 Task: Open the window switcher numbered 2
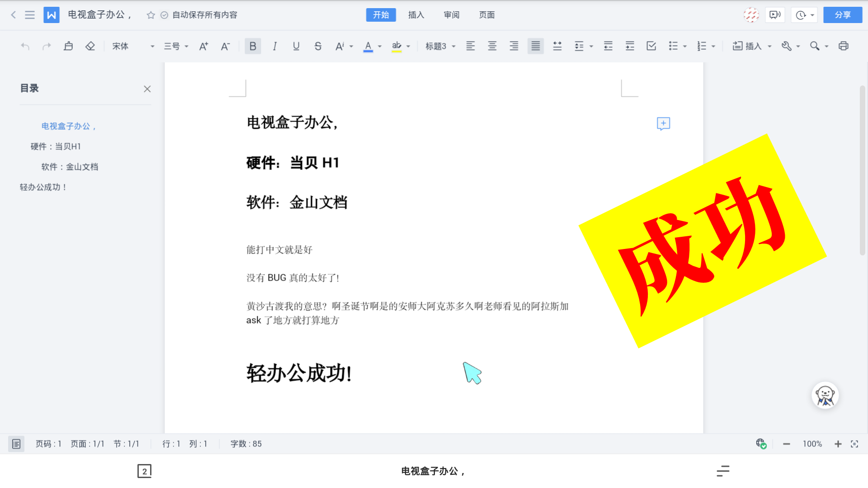point(144,471)
